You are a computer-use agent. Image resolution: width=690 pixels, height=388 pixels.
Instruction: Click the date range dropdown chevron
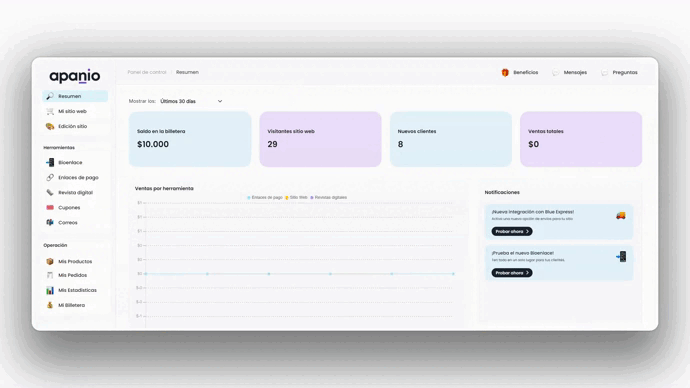tap(220, 101)
